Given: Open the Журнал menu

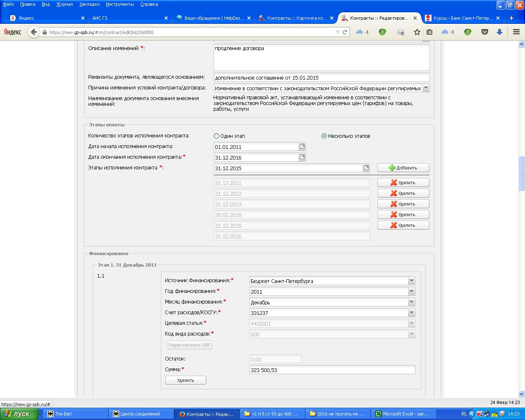Looking at the screenshot, I should tap(64, 4).
